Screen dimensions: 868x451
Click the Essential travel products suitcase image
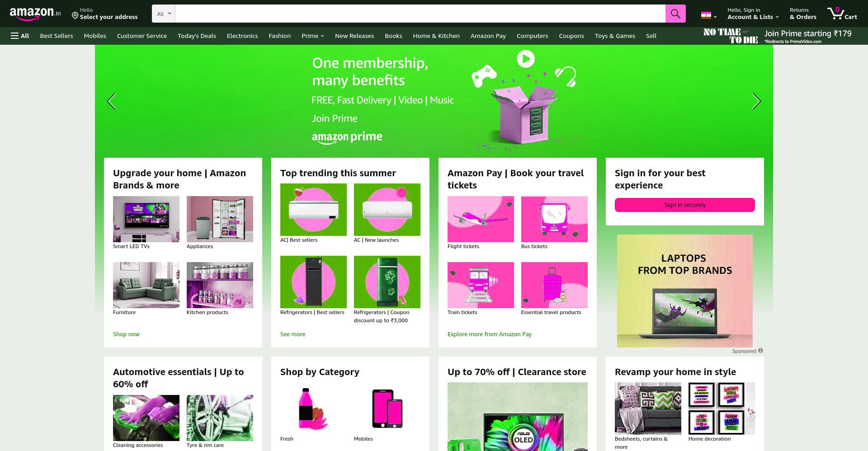coord(554,285)
